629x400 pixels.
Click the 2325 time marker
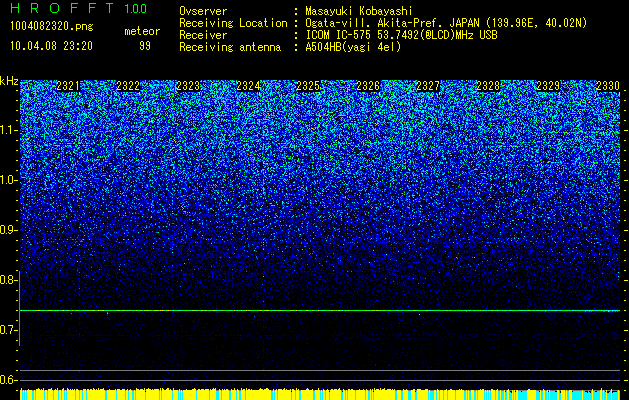click(308, 86)
